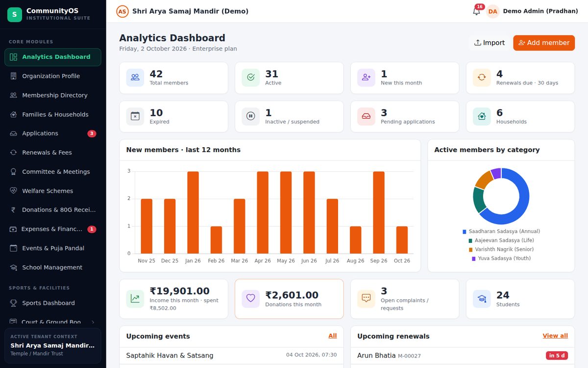Click the rupee icon beside Donations
588x368 pixels.
(13, 210)
